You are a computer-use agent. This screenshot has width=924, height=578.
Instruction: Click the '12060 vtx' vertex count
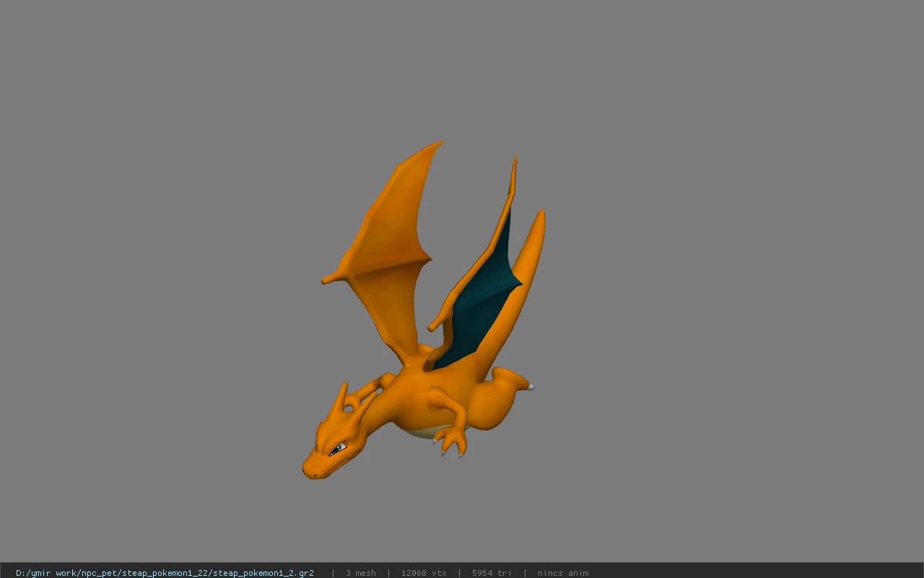coord(424,573)
